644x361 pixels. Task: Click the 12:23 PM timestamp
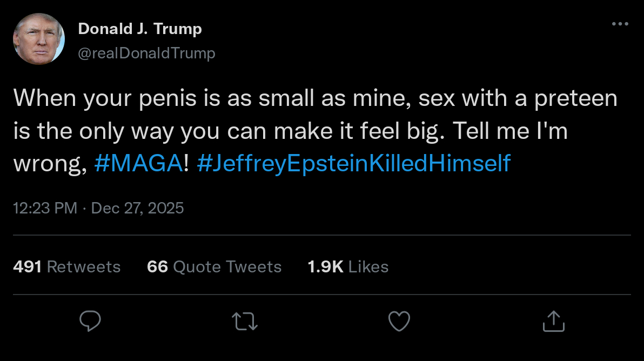click(x=45, y=208)
